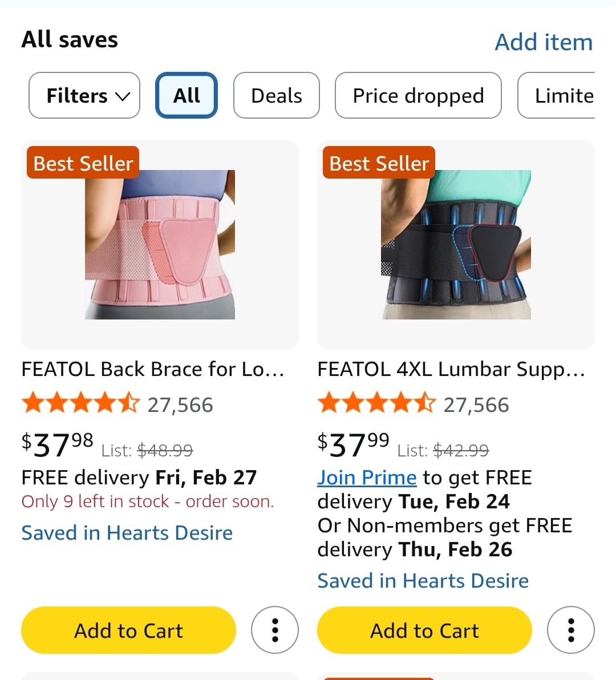Open FEATOL Back Brace product title
This screenshot has width=616, height=680.
(152, 369)
